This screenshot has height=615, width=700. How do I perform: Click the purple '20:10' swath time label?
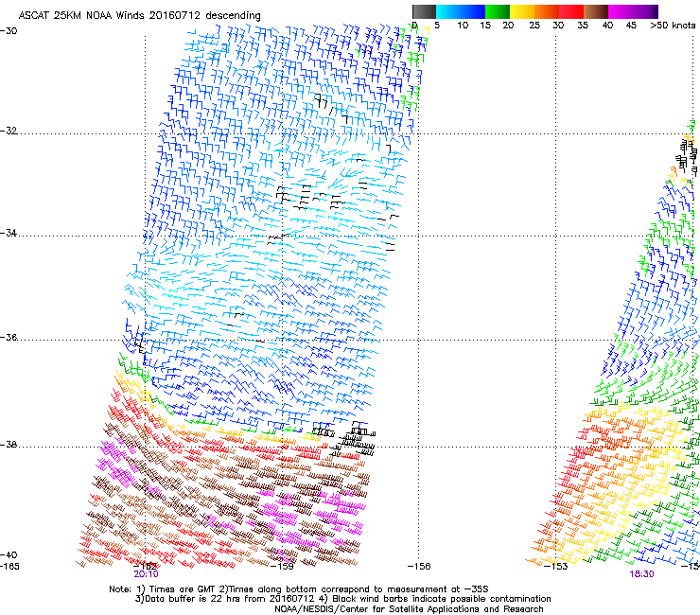pos(146,574)
